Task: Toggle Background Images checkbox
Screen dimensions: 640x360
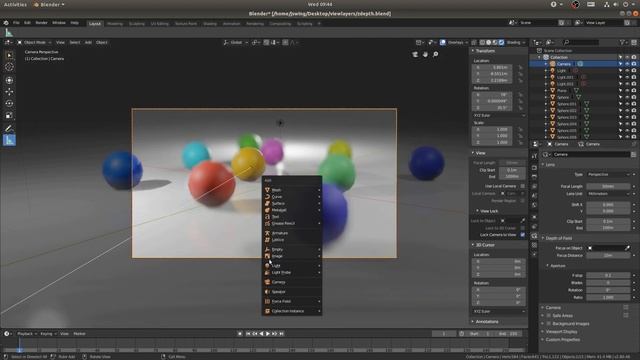Action: 549,323
